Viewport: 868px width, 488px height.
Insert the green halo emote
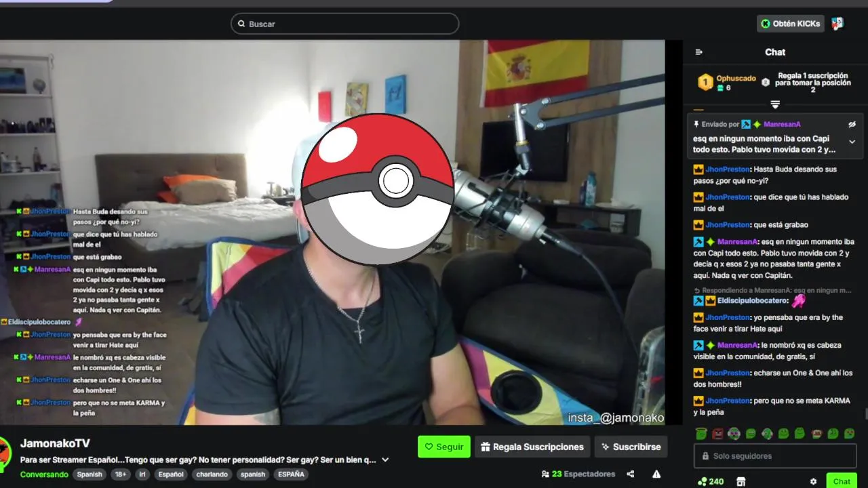(x=701, y=434)
